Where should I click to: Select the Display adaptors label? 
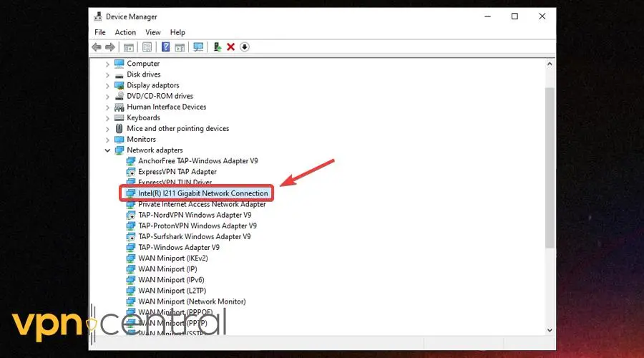click(153, 85)
